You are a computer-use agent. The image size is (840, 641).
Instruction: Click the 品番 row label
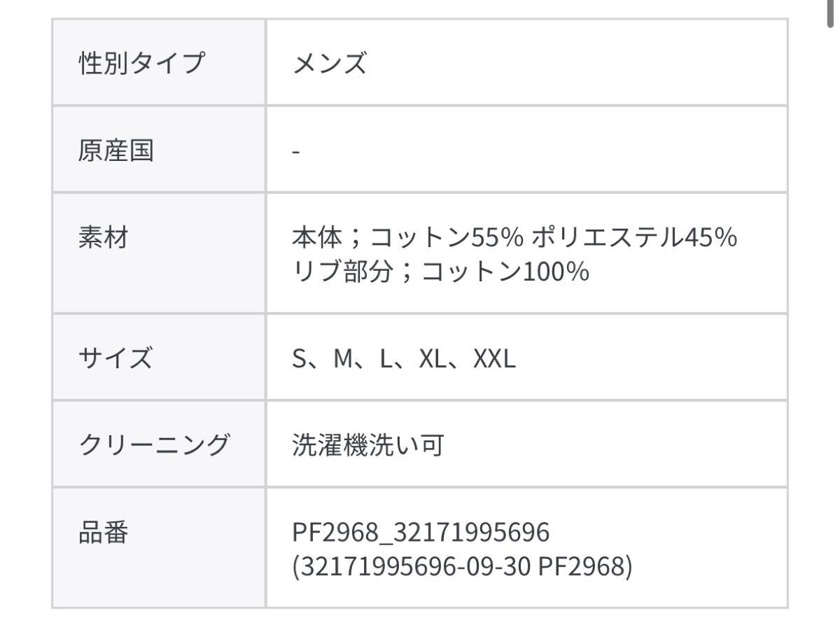(104, 533)
